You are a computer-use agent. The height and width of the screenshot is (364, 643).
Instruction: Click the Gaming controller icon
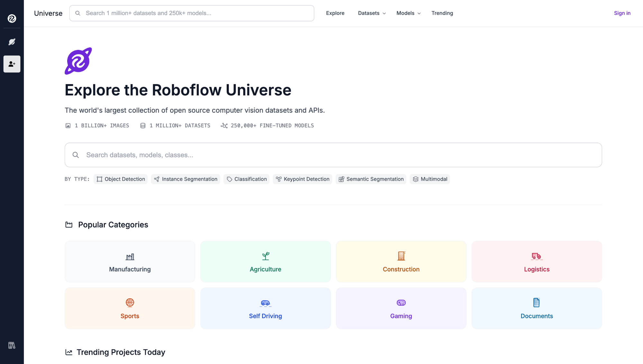coord(401,303)
